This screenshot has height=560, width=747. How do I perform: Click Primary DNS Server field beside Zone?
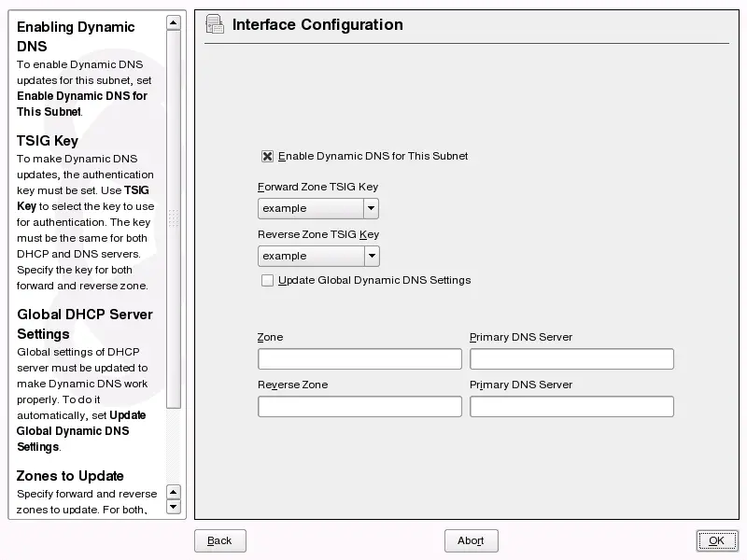tap(571, 359)
